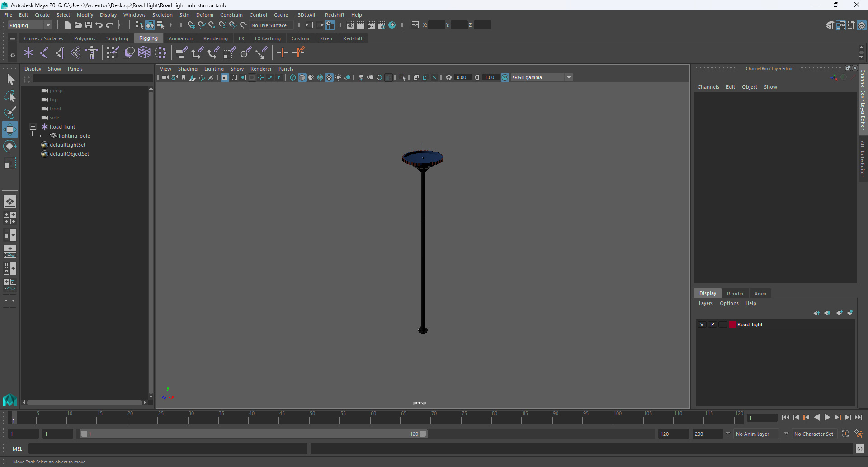
Task: Create new empty layer icon
Action: [x=839, y=313]
